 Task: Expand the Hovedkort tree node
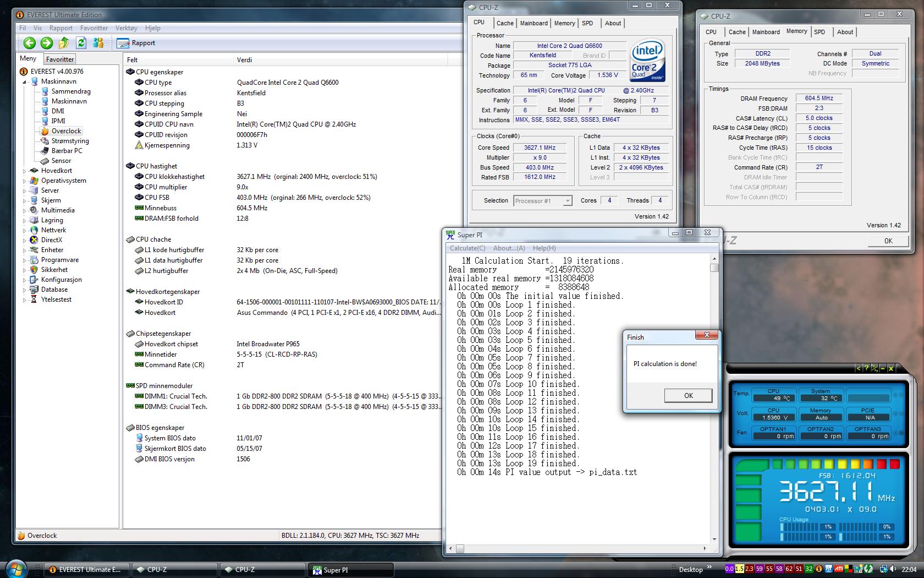pos(24,171)
